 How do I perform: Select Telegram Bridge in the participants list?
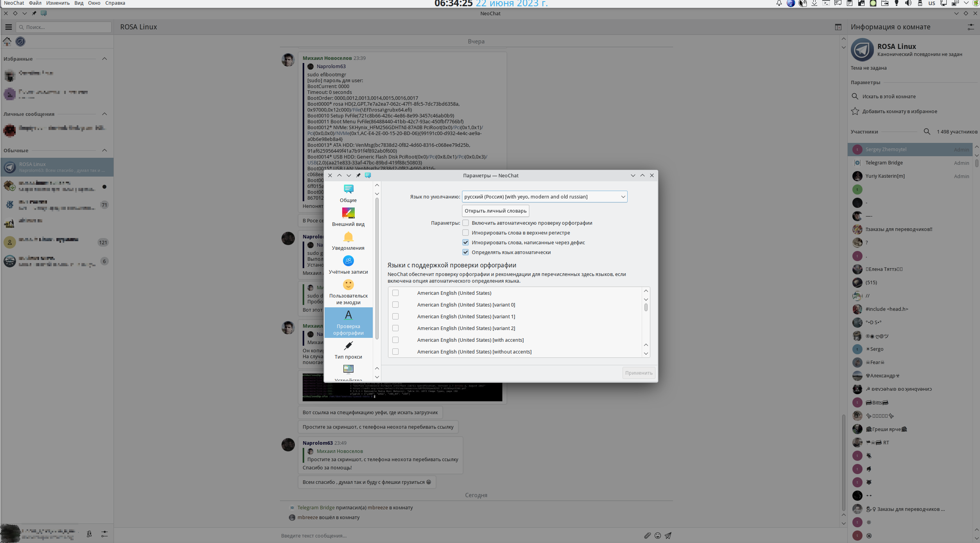pos(910,163)
